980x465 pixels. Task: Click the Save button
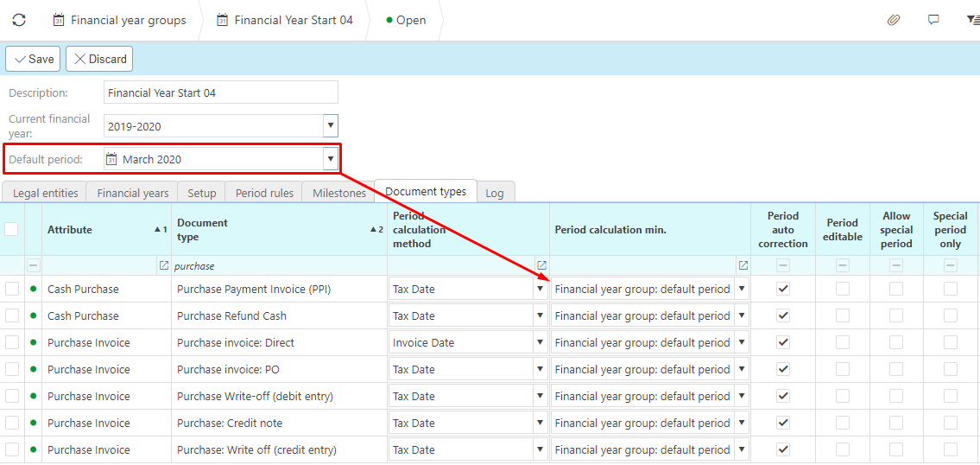pyautogui.click(x=34, y=59)
